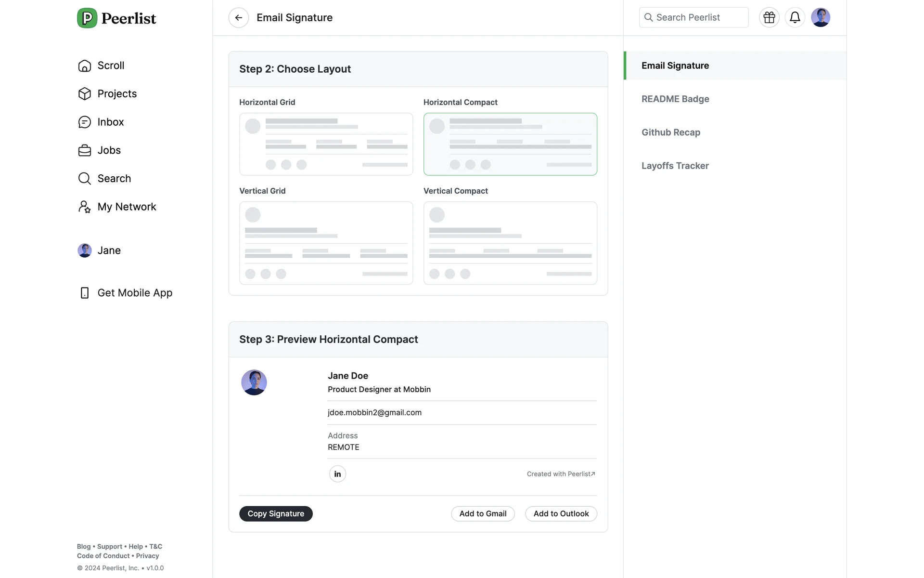Select the Horizontal Grid layout
This screenshot has height=578, width=924.
[x=326, y=144]
